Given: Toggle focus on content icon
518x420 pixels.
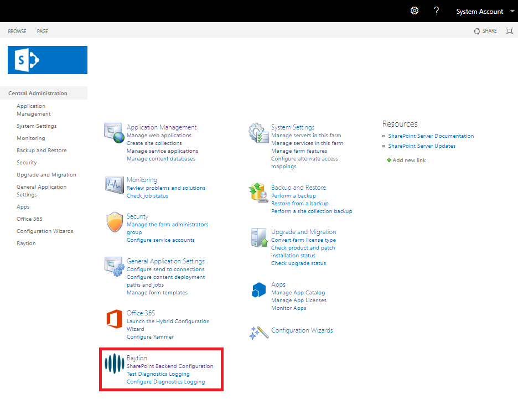Looking at the screenshot, I should pos(510,31).
